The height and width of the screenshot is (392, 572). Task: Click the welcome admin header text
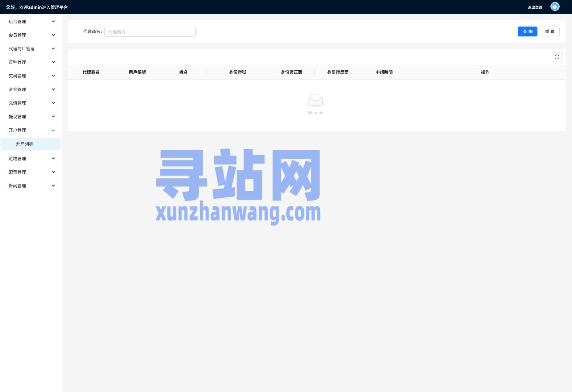(37, 7)
